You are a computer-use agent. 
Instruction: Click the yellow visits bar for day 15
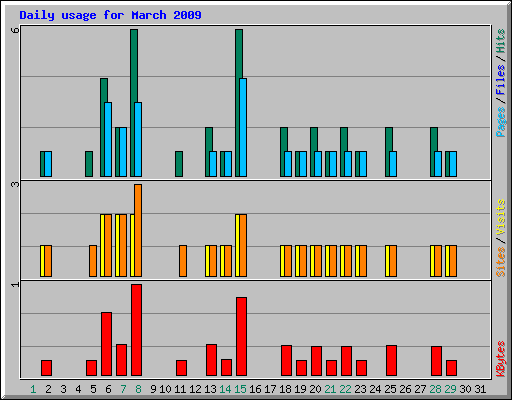pyautogui.click(x=237, y=245)
